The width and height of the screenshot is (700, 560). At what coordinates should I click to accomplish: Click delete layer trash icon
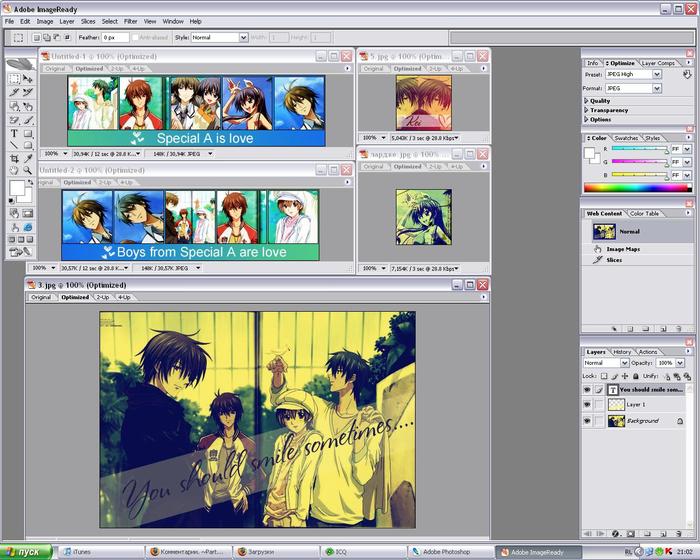point(679,534)
